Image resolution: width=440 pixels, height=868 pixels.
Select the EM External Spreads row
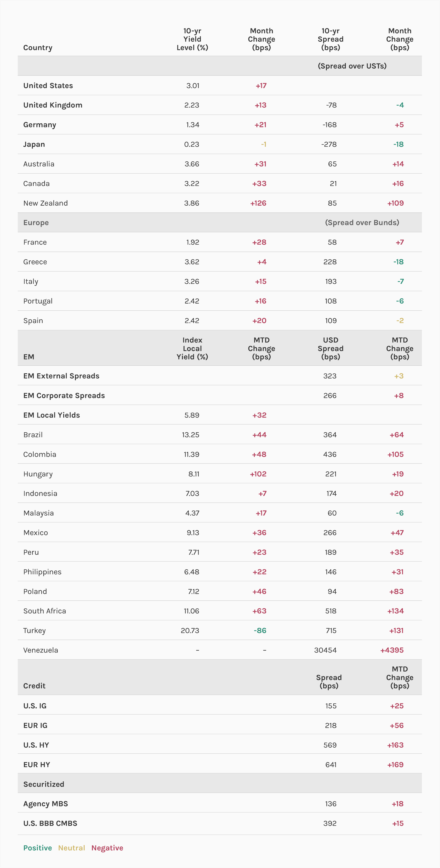click(x=61, y=376)
